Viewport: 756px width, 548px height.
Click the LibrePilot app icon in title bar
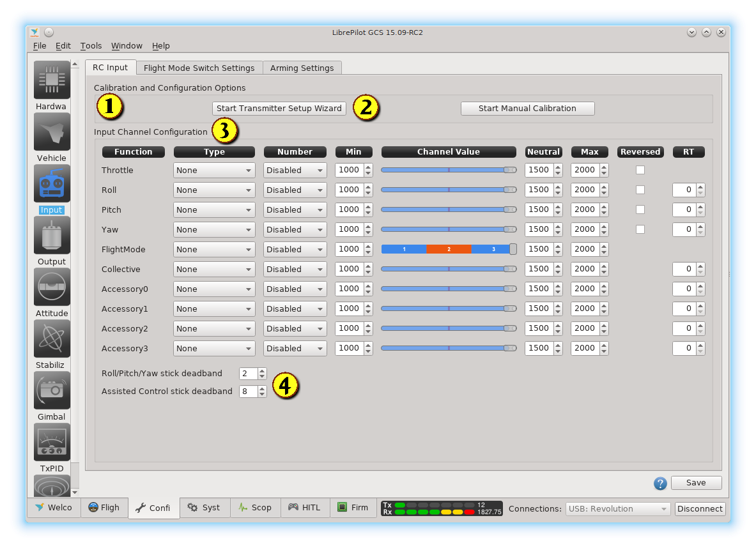pos(35,33)
